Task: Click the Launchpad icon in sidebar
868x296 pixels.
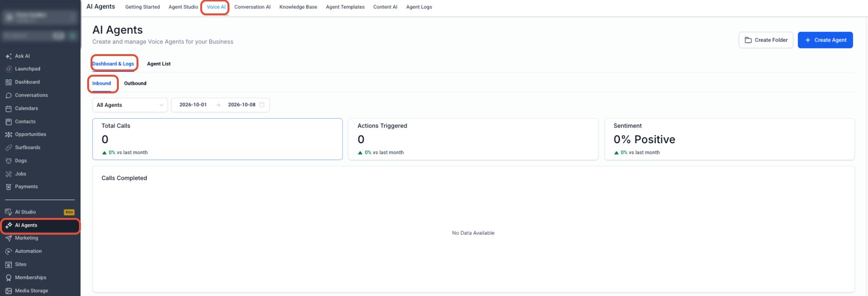Action: pyautogui.click(x=9, y=69)
